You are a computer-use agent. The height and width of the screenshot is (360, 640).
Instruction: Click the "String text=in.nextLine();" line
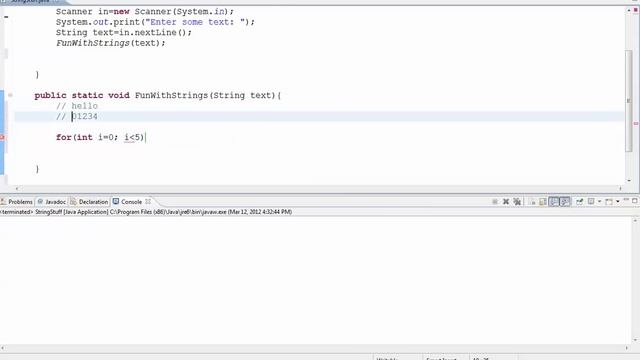[124, 33]
